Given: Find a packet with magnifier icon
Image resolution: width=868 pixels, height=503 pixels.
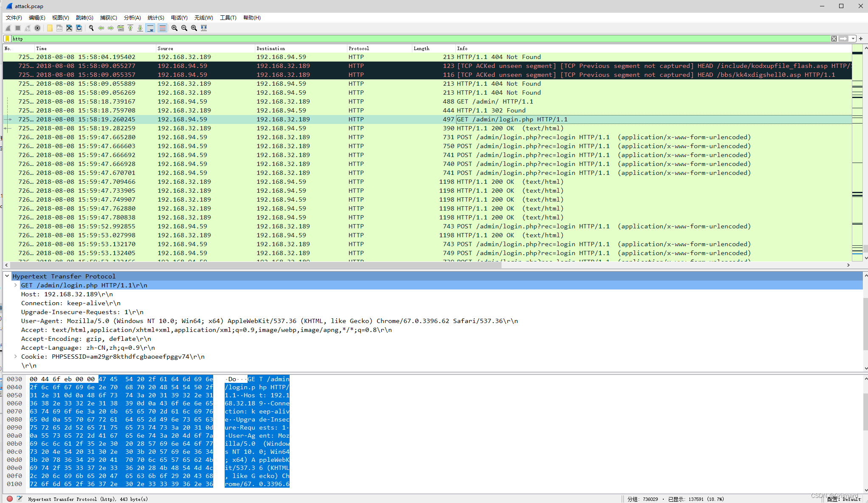Looking at the screenshot, I should tap(91, 28).
